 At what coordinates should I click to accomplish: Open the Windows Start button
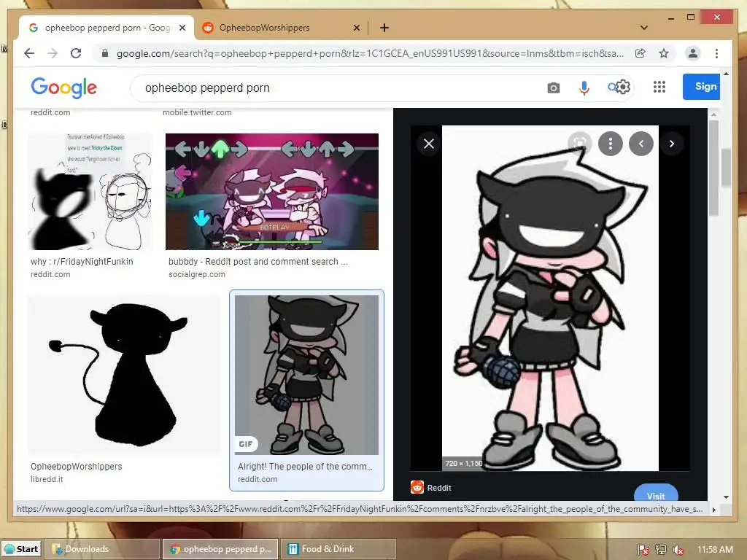[21, 549]
